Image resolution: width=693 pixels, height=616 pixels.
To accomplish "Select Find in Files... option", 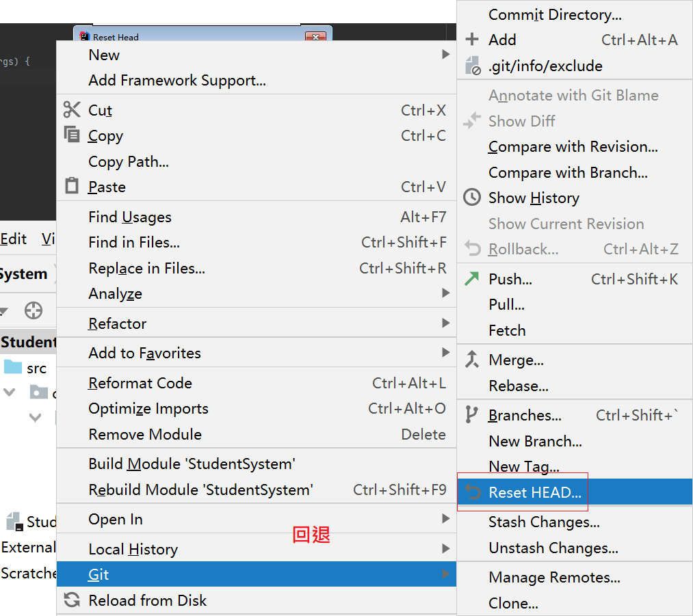I will tap(134, 243).
